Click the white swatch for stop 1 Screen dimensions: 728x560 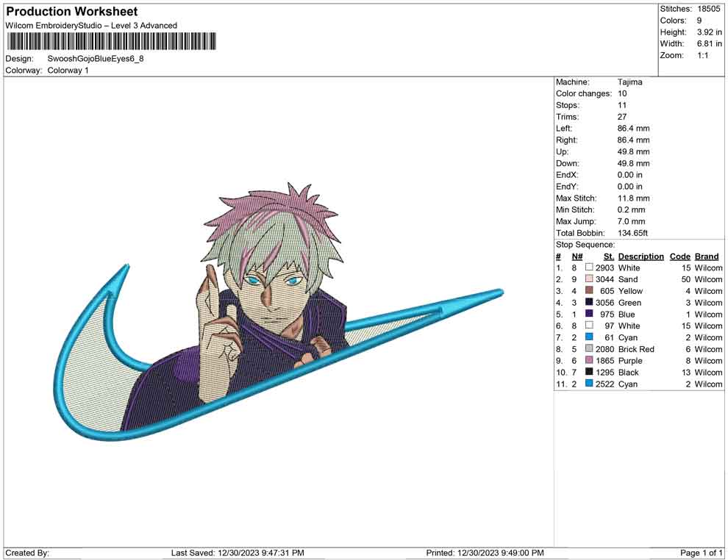pyautogui.click(x=589, y=268)
